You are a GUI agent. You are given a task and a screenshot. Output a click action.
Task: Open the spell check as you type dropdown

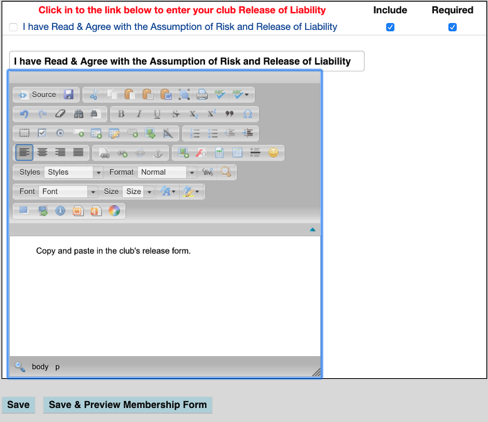pos(241,95)
